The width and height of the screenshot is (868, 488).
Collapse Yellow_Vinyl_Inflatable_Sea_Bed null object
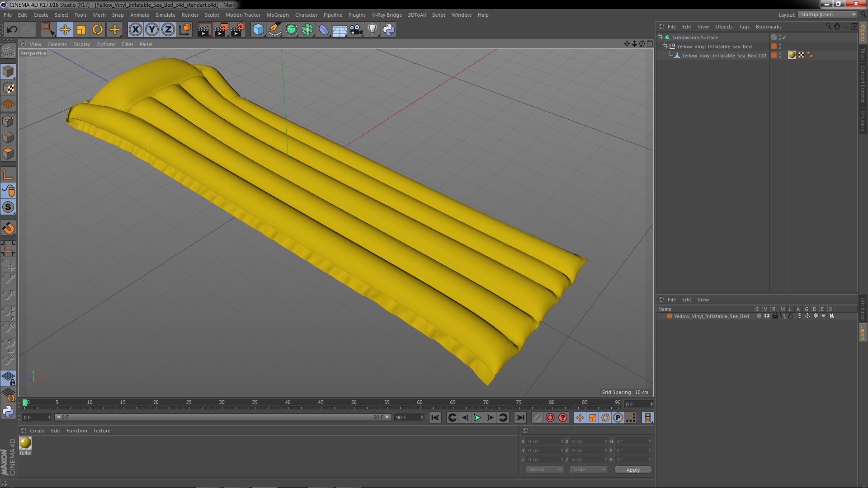pos(665,46)
